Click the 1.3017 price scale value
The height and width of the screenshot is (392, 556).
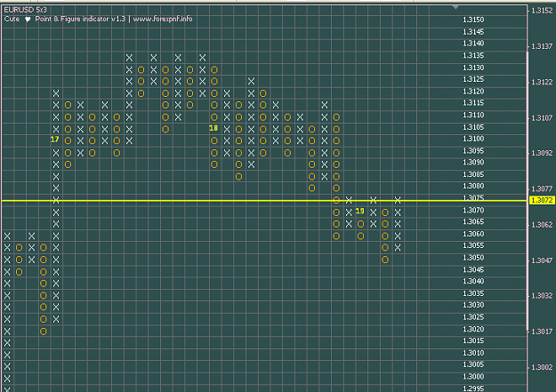[x=542, y=332]
